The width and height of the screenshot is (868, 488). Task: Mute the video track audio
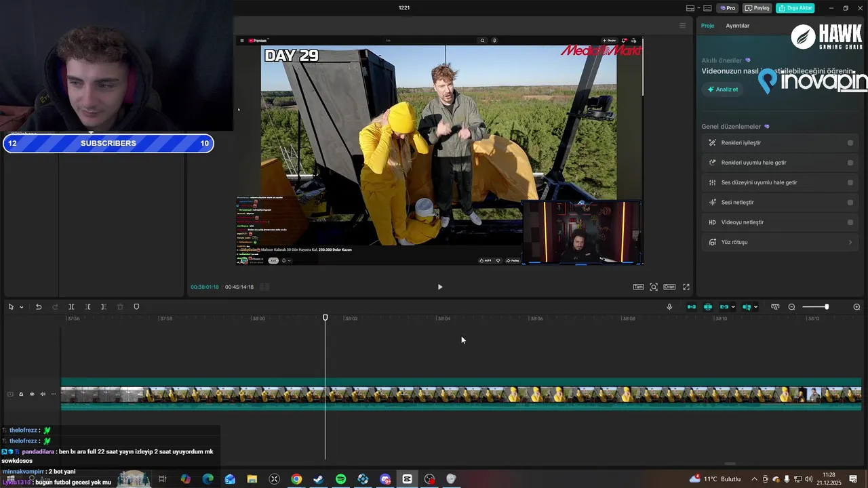point(43,394)
